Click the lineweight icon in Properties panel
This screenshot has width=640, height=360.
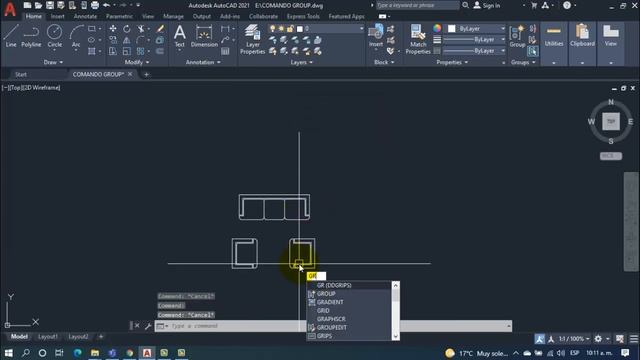pyautogui.click(x=437, y=40)
